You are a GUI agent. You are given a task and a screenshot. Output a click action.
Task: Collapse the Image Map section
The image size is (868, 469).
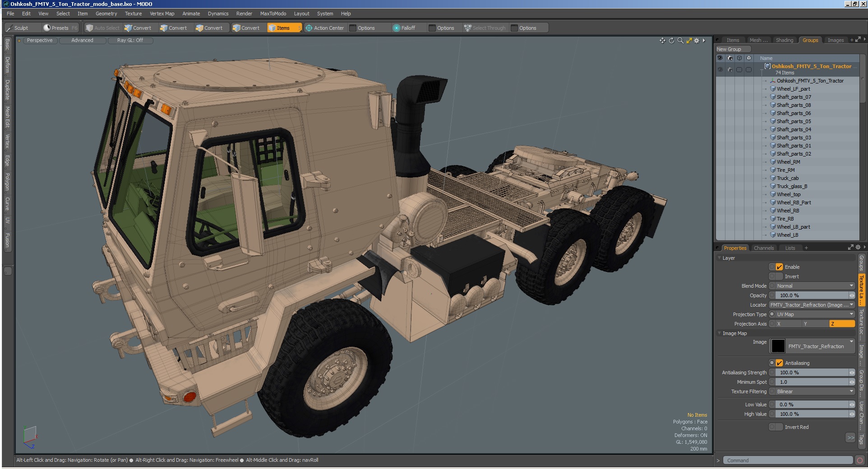coord(719,333)
